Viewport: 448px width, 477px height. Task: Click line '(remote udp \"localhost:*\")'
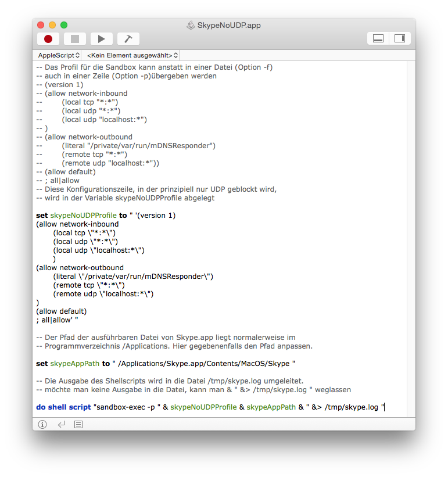click(x=103, y=294)
